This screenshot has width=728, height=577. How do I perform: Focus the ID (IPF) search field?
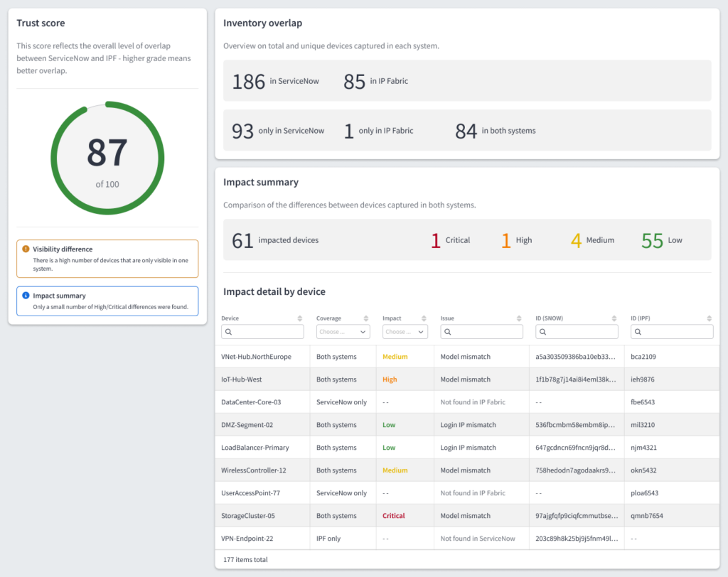672,332
